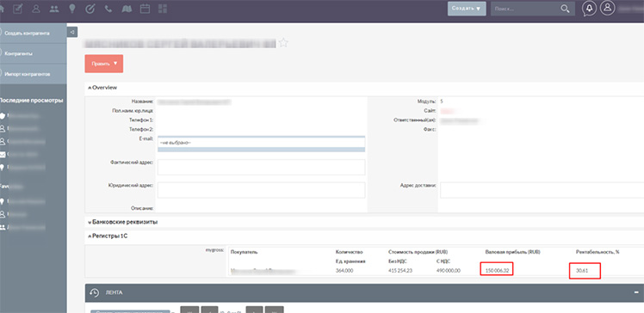Open the Calls phone icon in top bar
This screenshot has width=644, height=313.
pyautogui.click(x=108, y=9)
